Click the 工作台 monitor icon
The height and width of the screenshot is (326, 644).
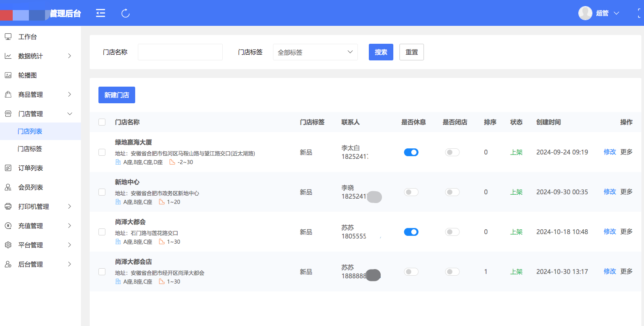click(x=8, y=37)
